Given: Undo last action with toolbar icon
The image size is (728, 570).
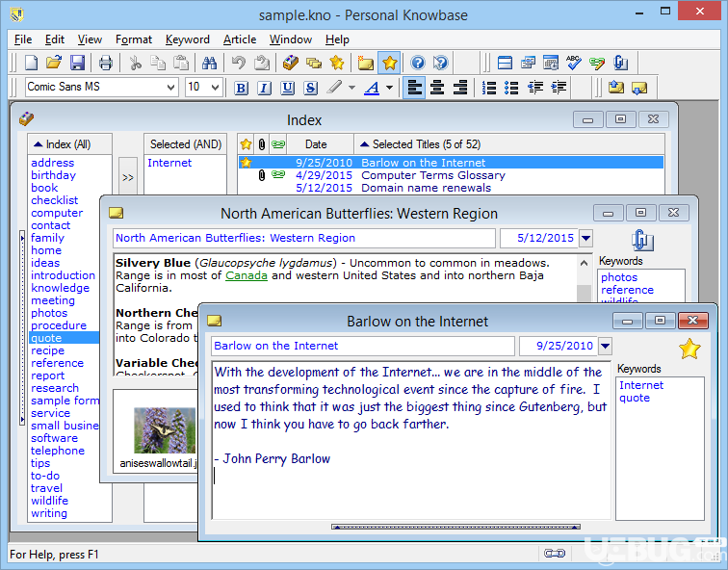Looking at the screenshot, I should coord(239,63).
